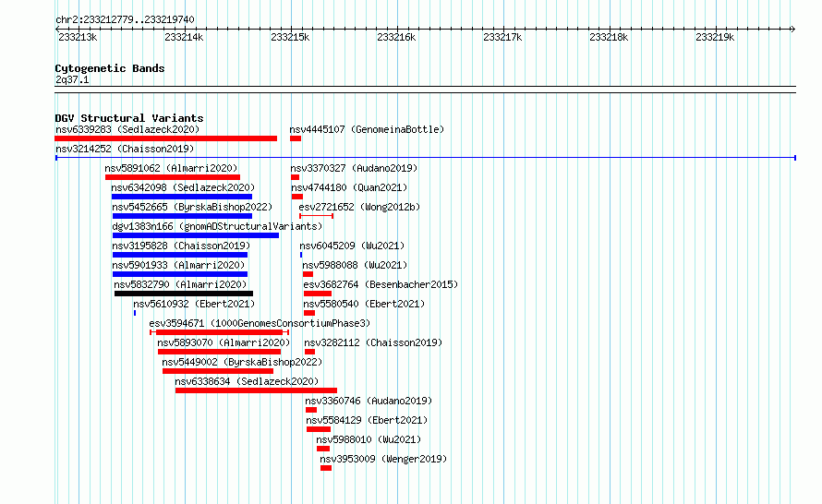Click the left arrowhead of the ruler
822x504 pixels.
[x=57, y=29]
